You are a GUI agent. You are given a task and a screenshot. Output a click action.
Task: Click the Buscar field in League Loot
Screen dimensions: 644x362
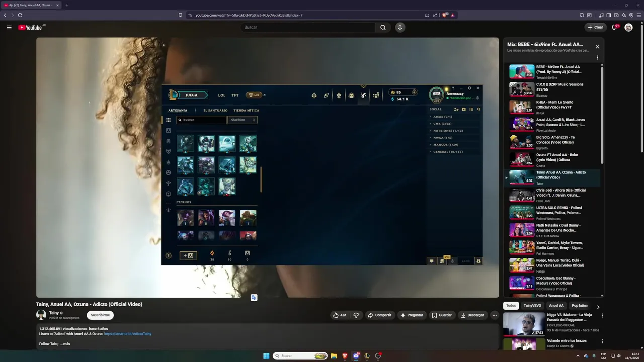pyautogui.click(x=202, y=120)
